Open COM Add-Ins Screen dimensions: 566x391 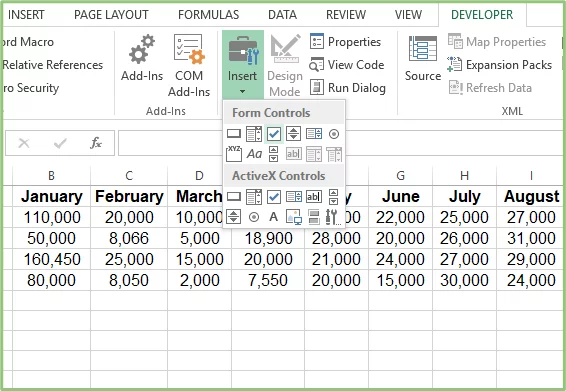[x=189, y=65]
